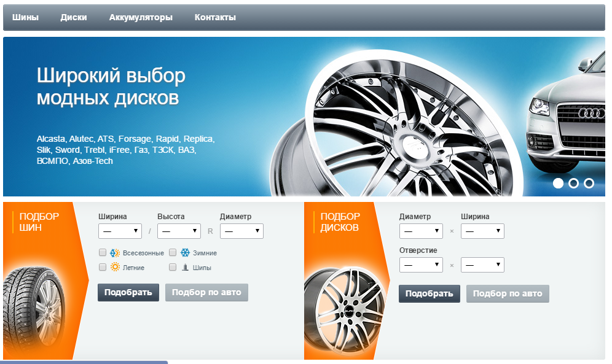The width and height of the screenshot is (612, 364).
Task: Tick the Зимние checkbox
Action: 173,252
